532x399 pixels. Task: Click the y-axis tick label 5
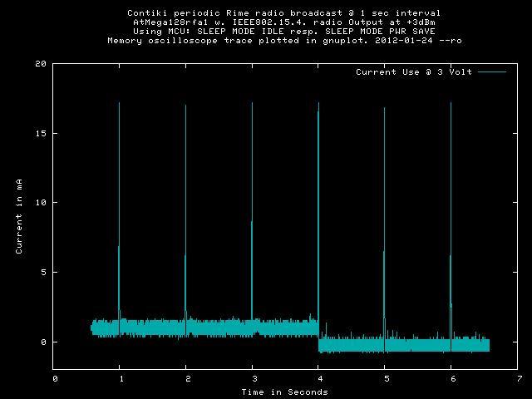pos(43,272)
